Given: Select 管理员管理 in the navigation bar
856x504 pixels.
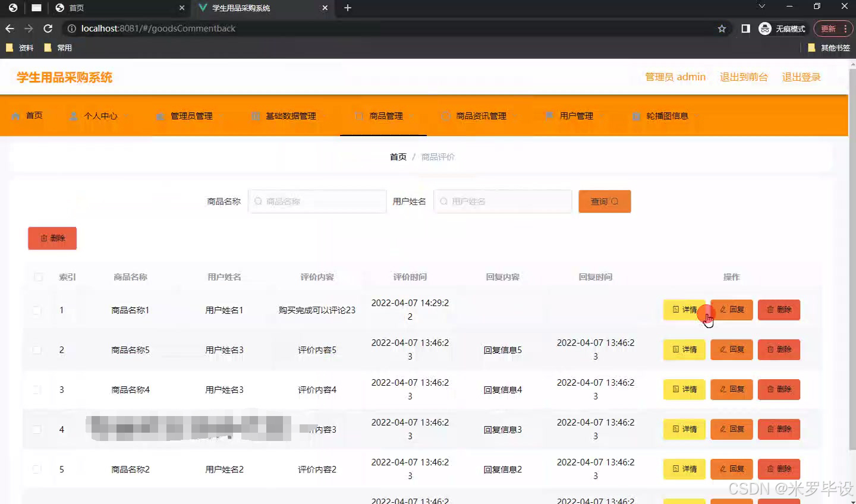Looking at the screenshot, I should click(x=190, y=116).
